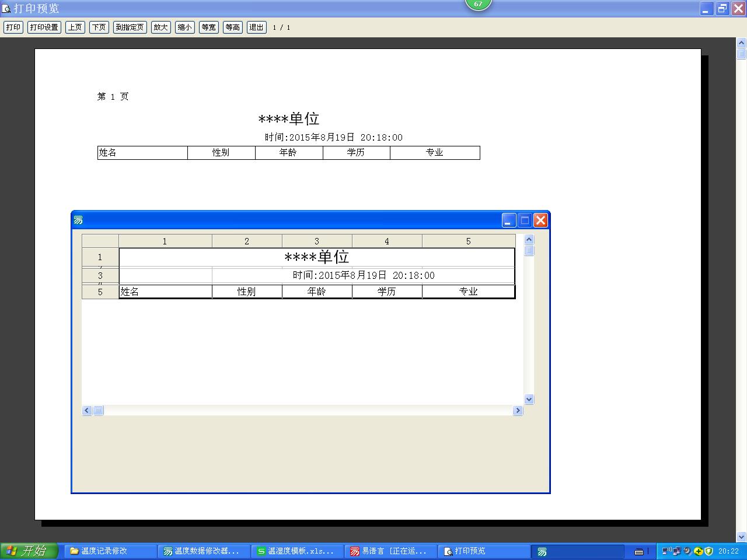747x560 pixels.
Task: Click print preview title bar icon
Action: pos(6,9)
